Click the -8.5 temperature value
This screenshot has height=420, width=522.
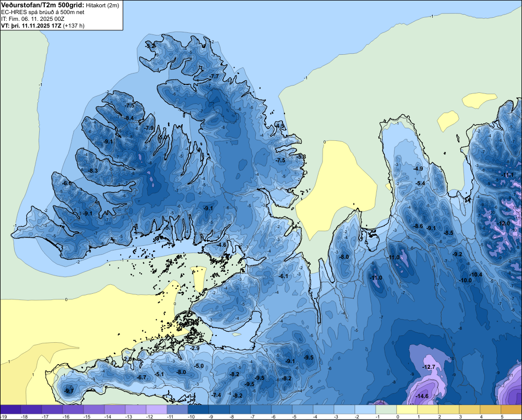click(x=448, y=233)
